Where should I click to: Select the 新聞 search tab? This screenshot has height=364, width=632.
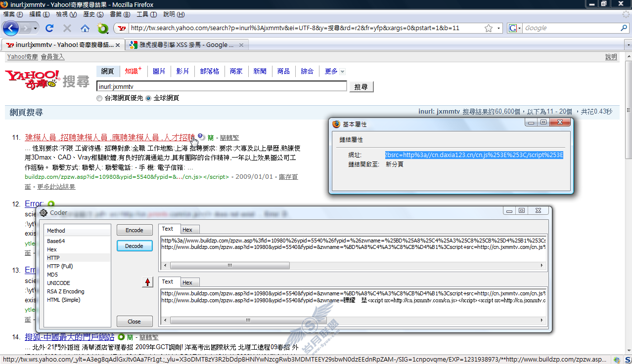coord(260,71)
